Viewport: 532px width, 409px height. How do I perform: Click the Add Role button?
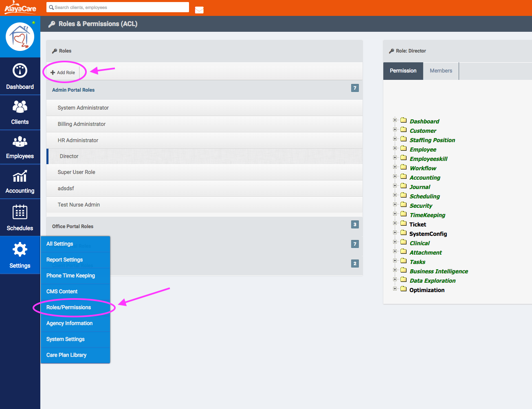tap(63, 73)
